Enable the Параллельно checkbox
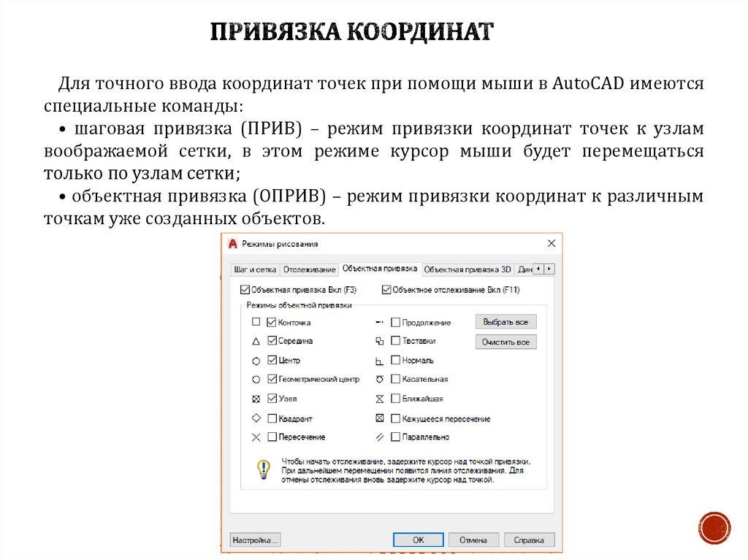Screen dimensions: 748x560 (x=395, y=437)
